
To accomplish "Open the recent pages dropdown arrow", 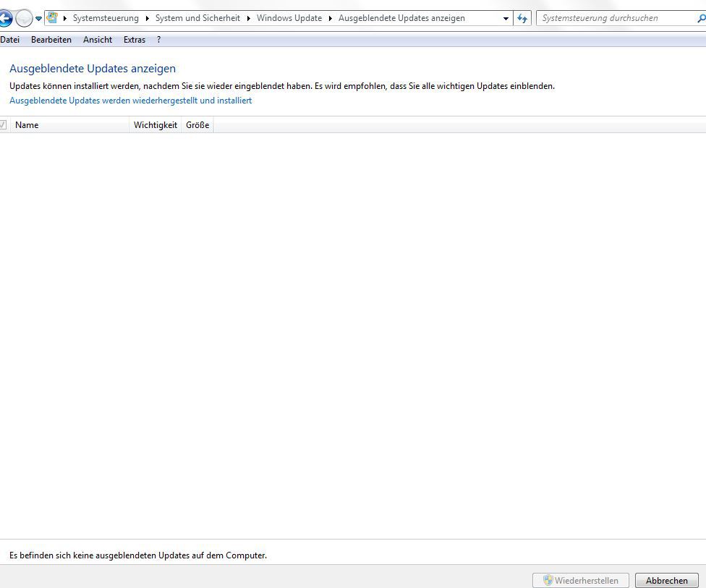I will [x=39, y=19].
